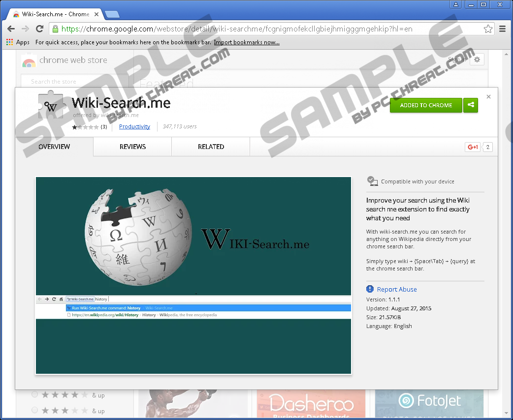Click the green share icon button

pyautogui.click(x=471, y=105)
